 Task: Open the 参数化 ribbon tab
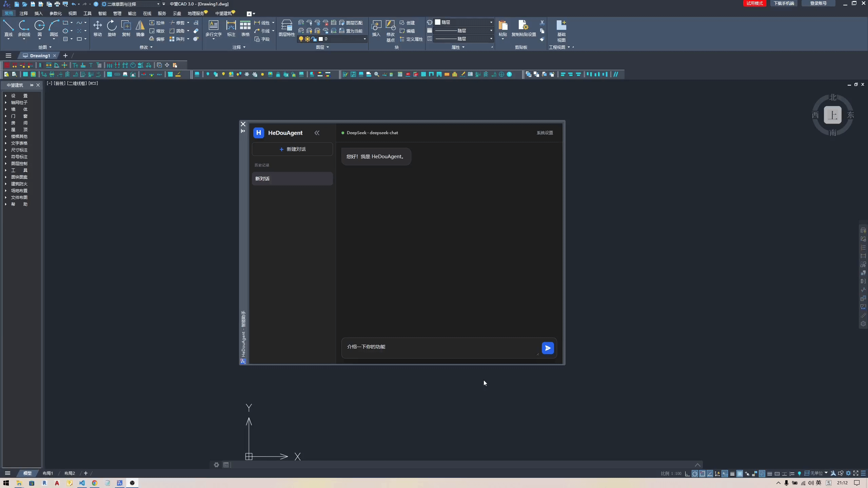tap(56, 14)
